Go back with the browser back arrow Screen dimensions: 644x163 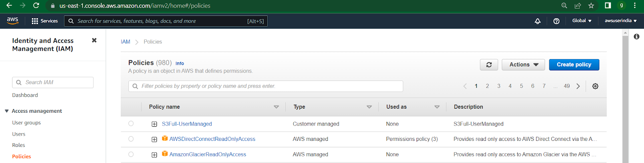point(9,6)
